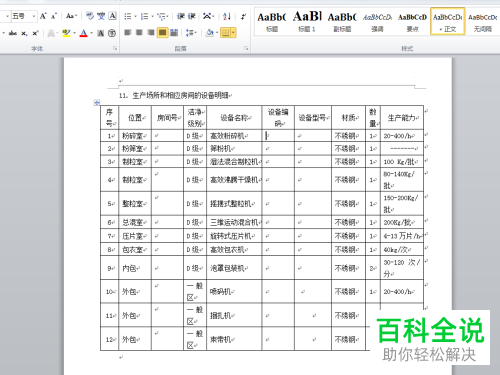Click the 三维运动混合机 cell
The image size is (500, 375).
coord(234,222)
